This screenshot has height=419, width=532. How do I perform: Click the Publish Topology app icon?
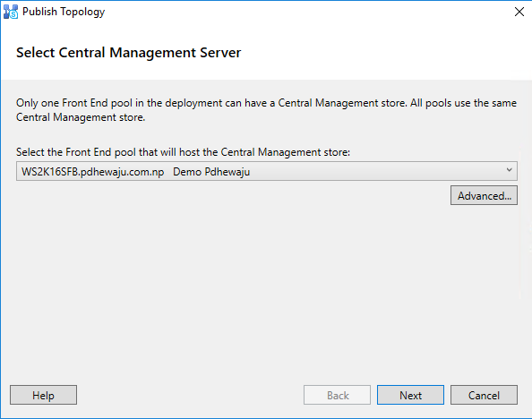tap(11, 12)
